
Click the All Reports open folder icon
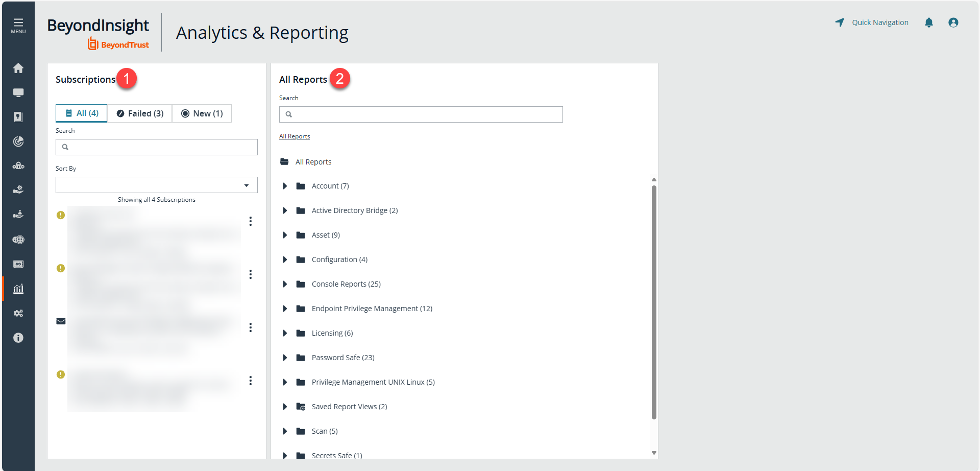(284, 162)
